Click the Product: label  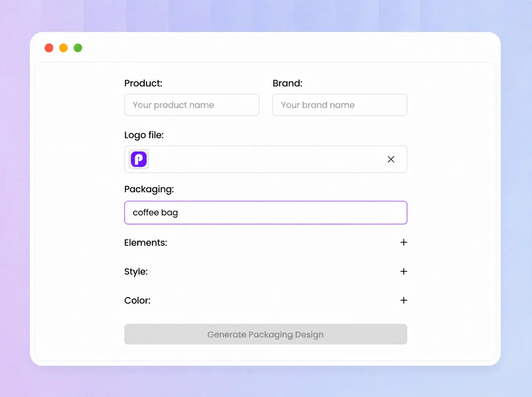(143, 83)
